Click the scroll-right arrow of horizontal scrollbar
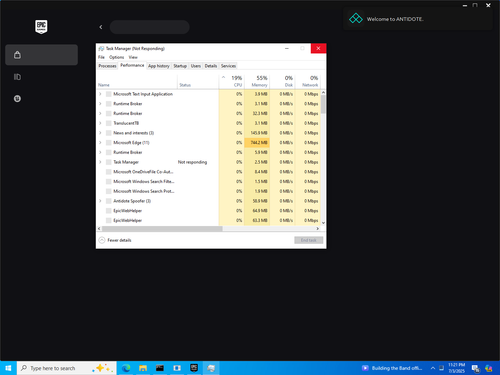The image size is (500, 375). coord(318,229)
